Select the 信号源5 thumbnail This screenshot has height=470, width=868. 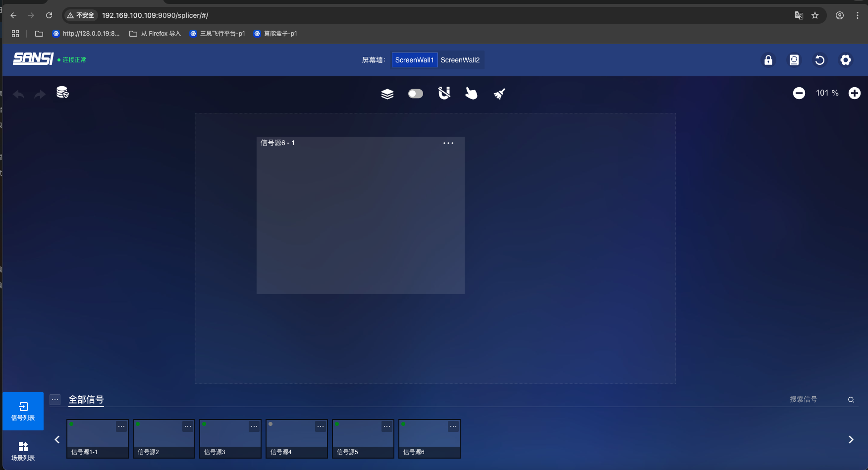363,439
